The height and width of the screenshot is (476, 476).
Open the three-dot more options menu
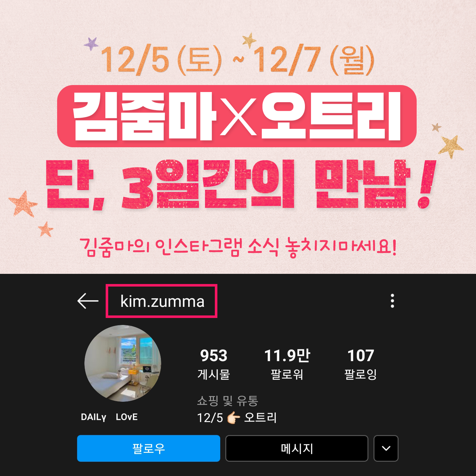click(x=393, y=301)
